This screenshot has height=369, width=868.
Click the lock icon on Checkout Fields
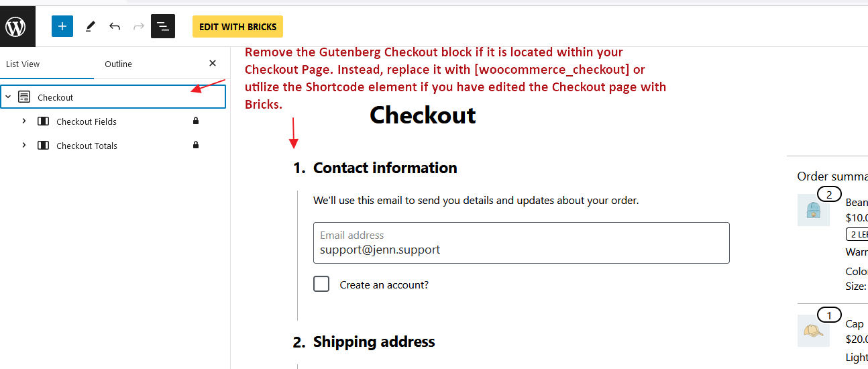tap(196, 121)
